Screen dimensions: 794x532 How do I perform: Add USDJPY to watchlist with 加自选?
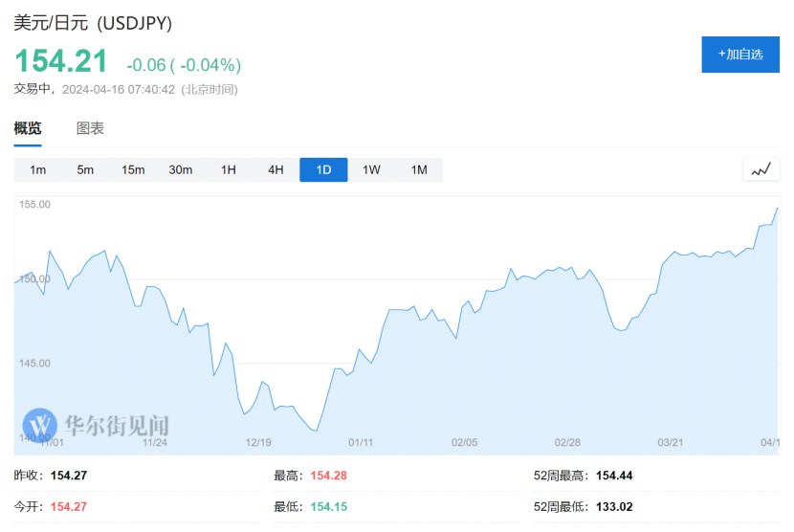[740, 54]
